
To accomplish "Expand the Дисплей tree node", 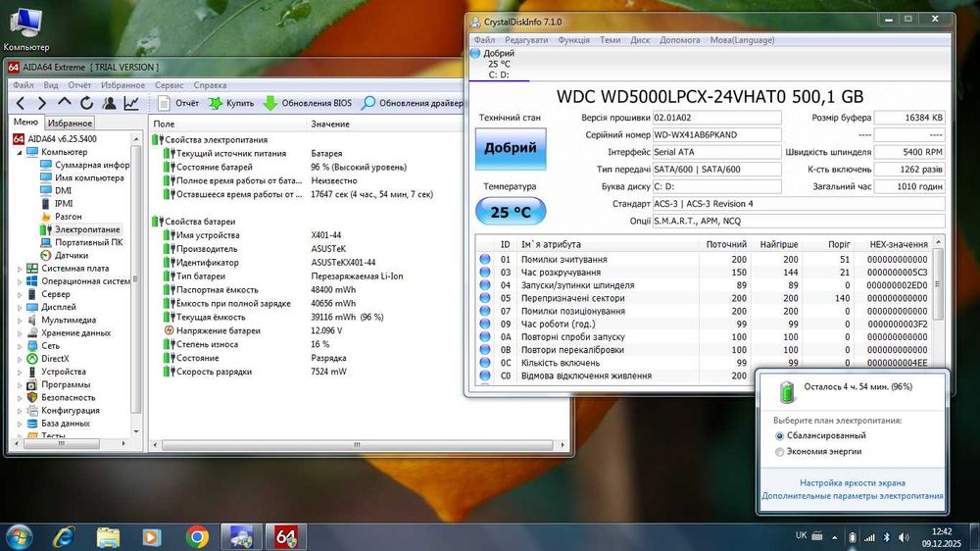I will coord(20,307).
